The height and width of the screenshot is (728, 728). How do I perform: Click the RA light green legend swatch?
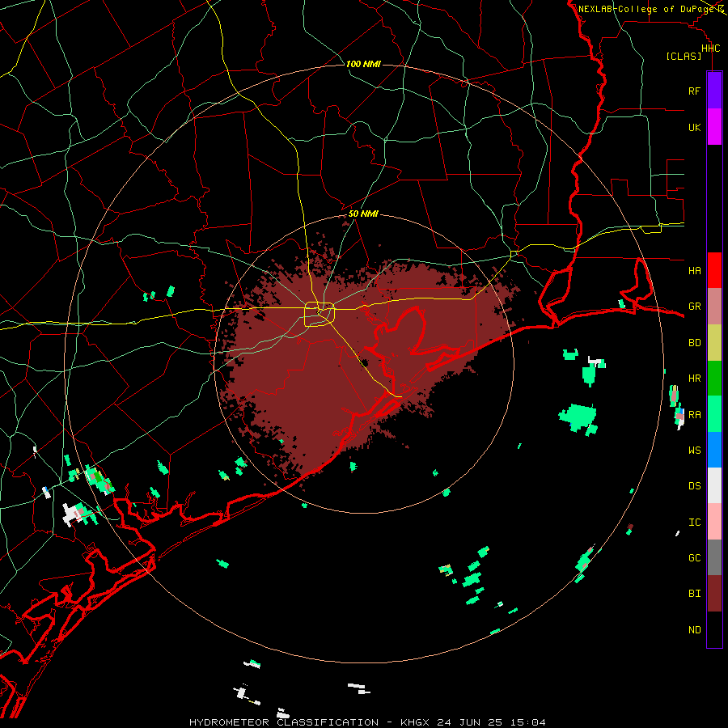714,414
